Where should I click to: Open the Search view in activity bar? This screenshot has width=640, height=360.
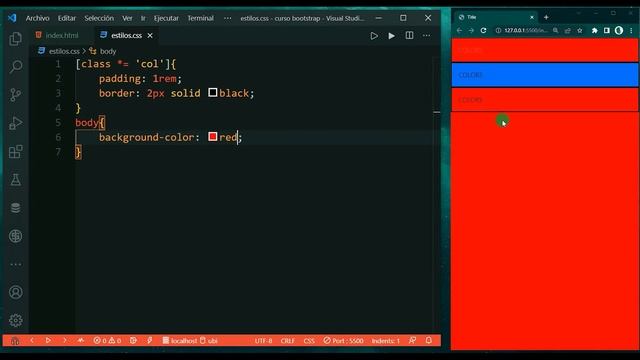[x=16, y=66]
